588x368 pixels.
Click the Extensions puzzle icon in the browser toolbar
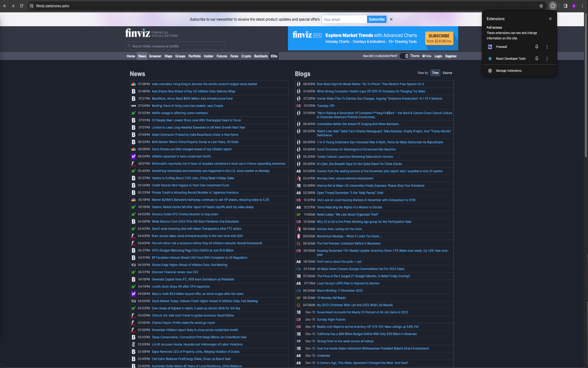553,6
